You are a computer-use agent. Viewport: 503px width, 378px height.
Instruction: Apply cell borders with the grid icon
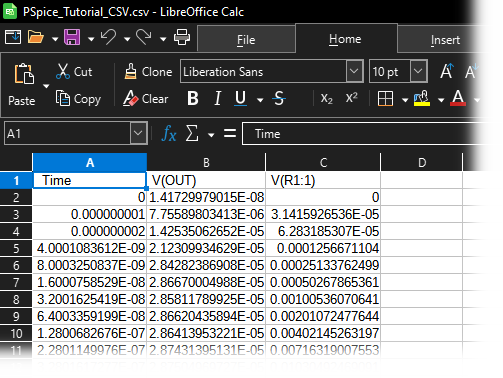point(385,99)
